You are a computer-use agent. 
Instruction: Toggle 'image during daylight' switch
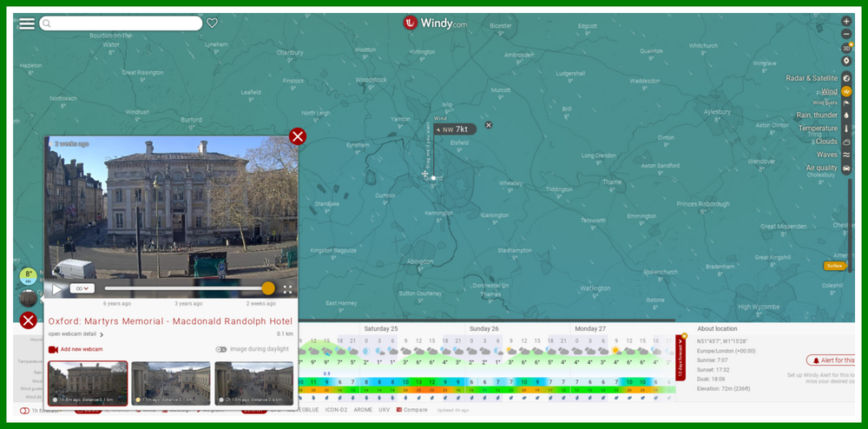221,349
